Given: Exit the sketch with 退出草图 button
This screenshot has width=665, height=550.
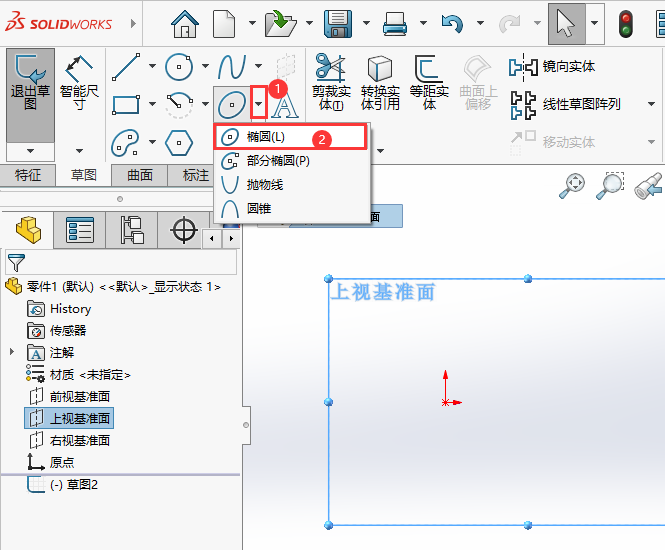Looking at the screenshot, I should coord(30,95).
